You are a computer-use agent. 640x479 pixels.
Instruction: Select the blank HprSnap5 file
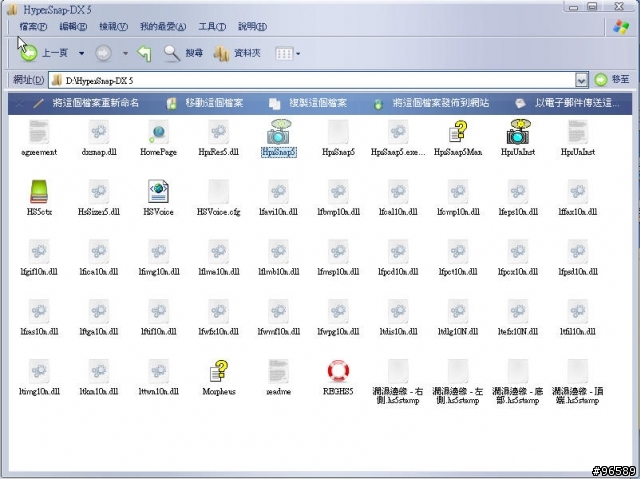pos(338,137)
